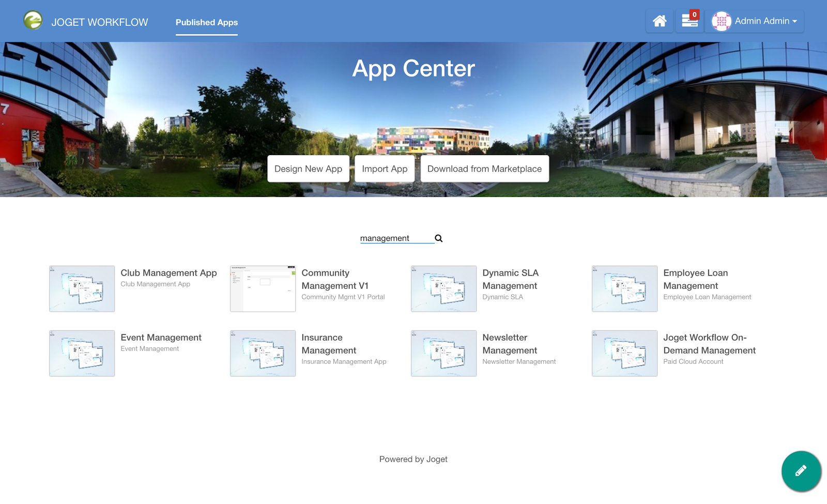Click the Dynamic SLA Management title
827x504 pixels.
pyautogui.click(x=511, y=279)
